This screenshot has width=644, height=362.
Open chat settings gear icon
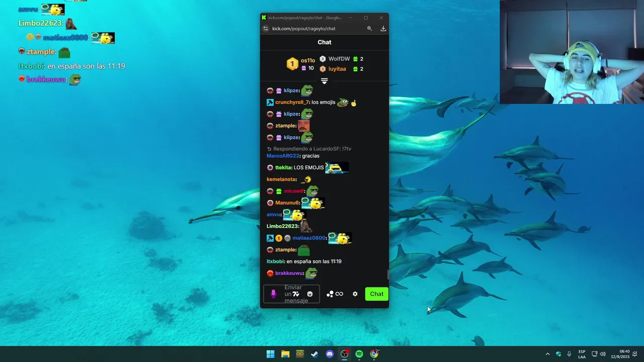pos(355,294)
